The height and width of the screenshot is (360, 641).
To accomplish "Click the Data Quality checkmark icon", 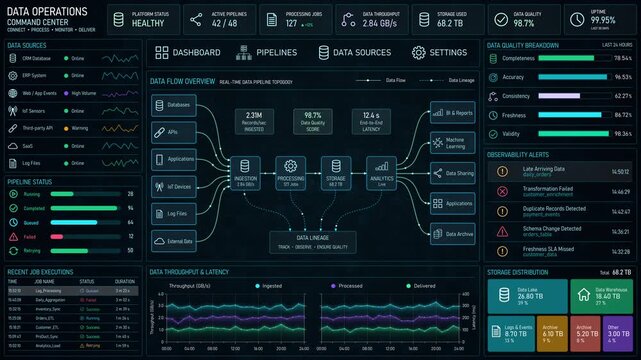I will pos(501,20).
